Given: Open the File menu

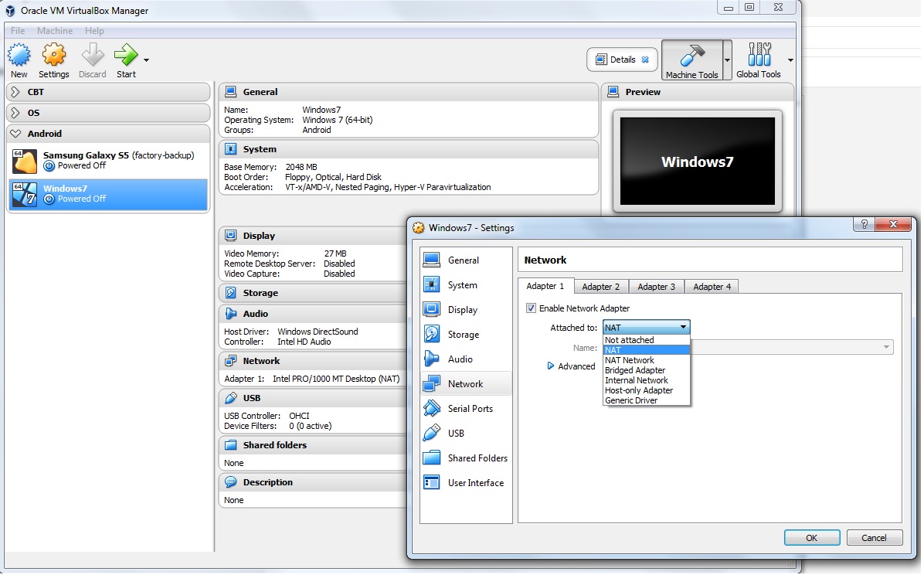Looking at the screenshot, I should pyautogui.click(x=18, y=31).
